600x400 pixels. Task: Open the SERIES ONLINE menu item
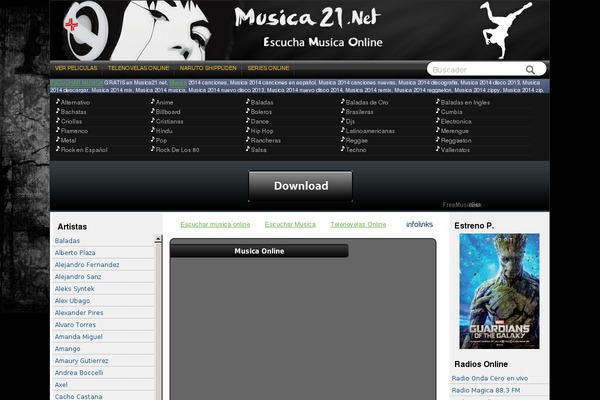point(268,68)
